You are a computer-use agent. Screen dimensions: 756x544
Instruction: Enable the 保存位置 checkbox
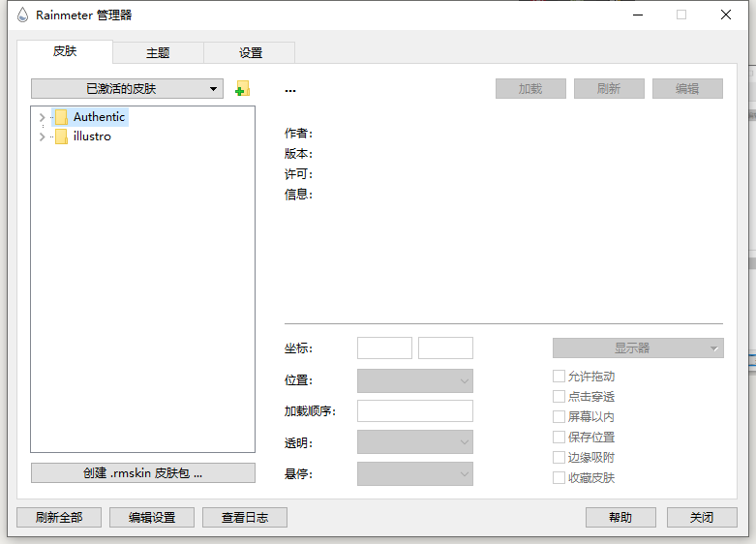pyautogui.click(x=559, y=437)
